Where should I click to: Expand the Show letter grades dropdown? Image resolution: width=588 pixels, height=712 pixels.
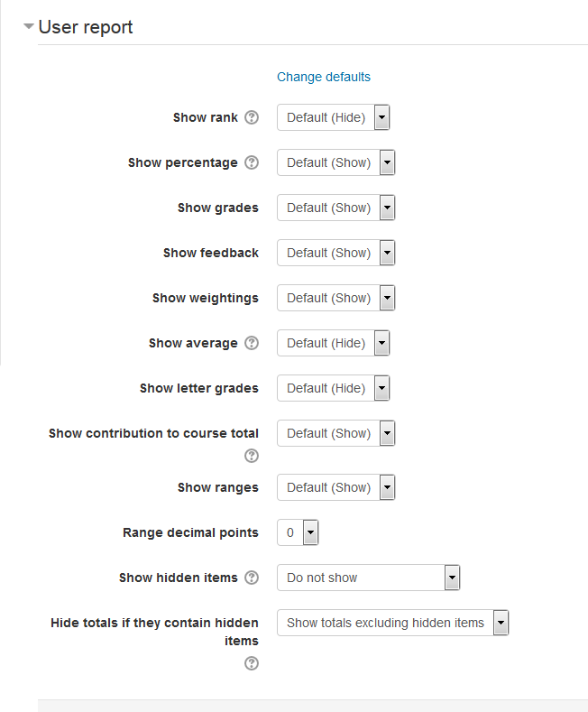(x=334, y=388)
